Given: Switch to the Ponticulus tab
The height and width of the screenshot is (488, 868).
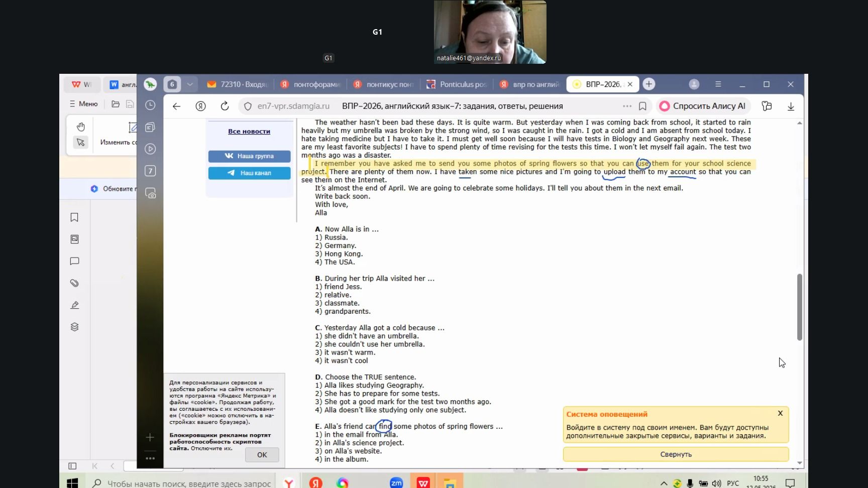Looking at the screenshot, I should tap(457, 84).
